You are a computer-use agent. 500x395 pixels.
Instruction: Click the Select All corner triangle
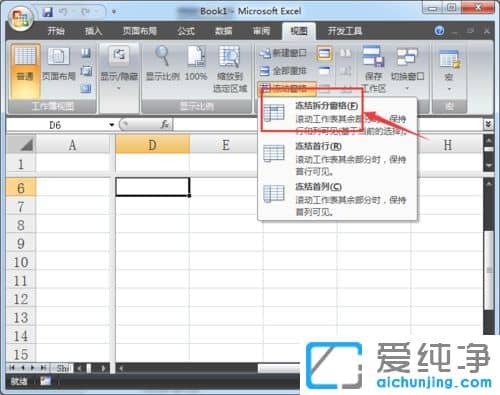21,144
